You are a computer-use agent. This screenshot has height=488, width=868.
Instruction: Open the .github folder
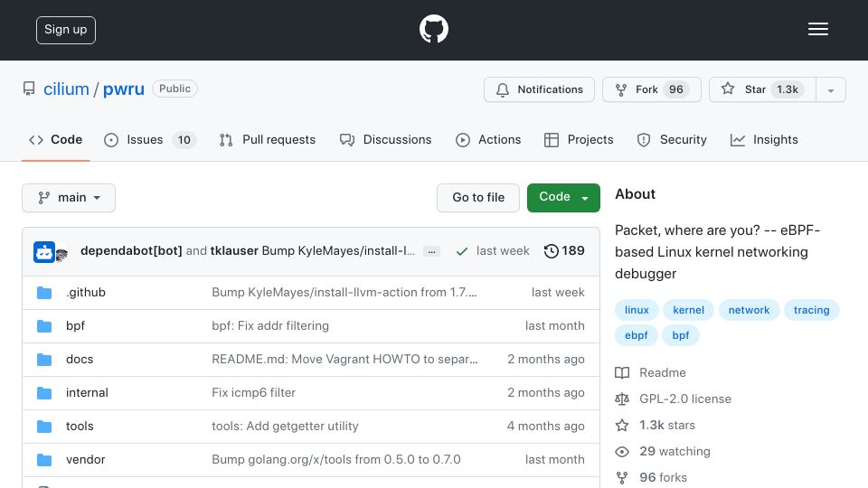point(86,292)
